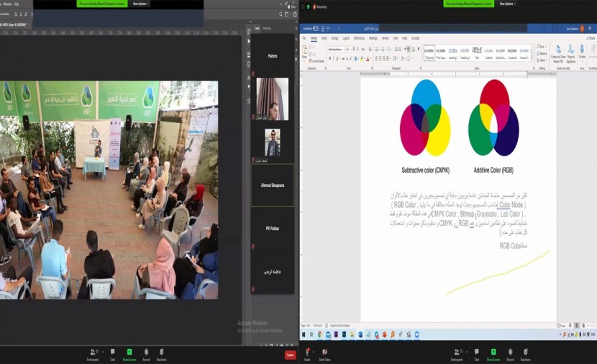Click the Dictate microphone icon in Word
The width and height of the screenshot is (597, 364).
[582, 51]
